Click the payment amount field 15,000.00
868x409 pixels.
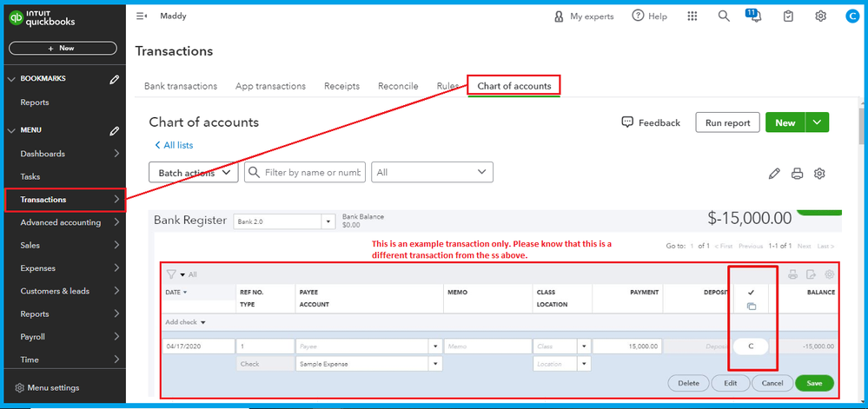(x=627, y=346)
